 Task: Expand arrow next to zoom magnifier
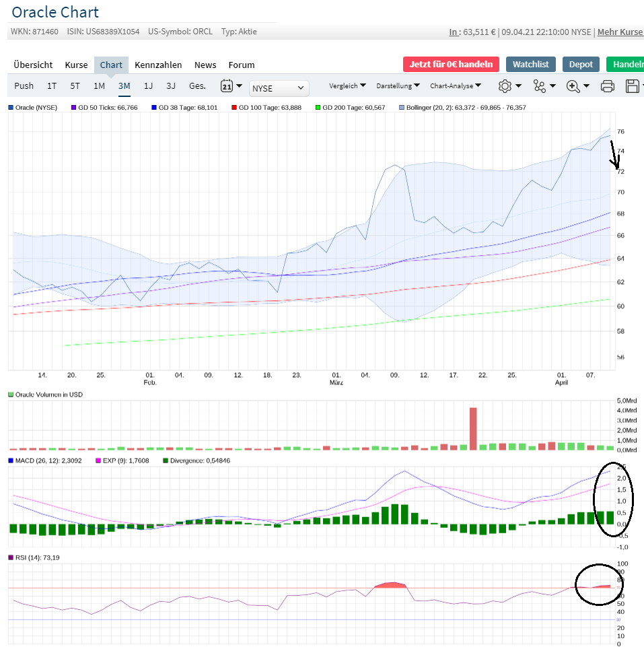(586, 86)
